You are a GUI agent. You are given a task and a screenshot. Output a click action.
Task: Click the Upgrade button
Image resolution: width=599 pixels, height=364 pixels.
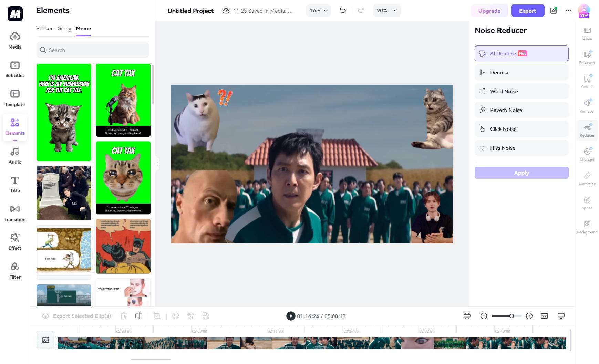point(489,11)
